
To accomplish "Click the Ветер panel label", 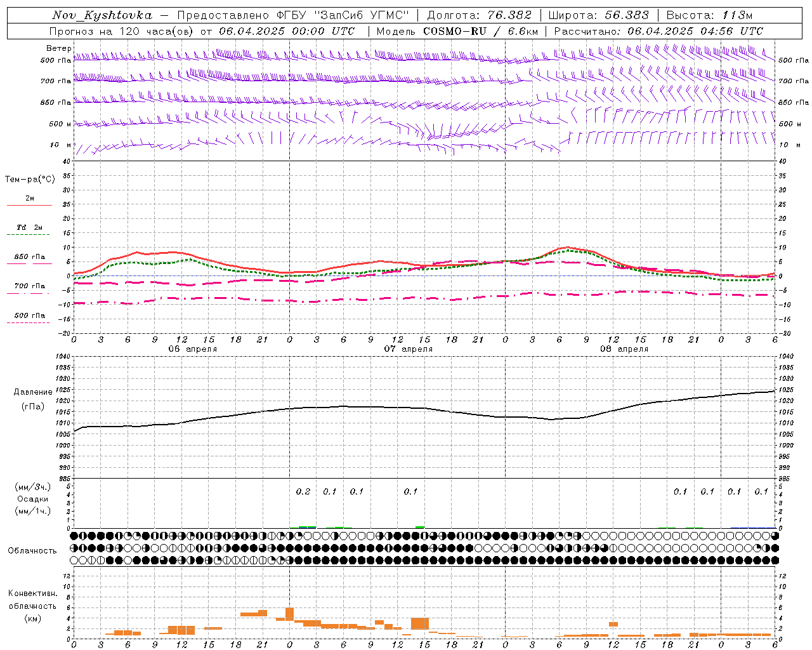I will 58,48.
